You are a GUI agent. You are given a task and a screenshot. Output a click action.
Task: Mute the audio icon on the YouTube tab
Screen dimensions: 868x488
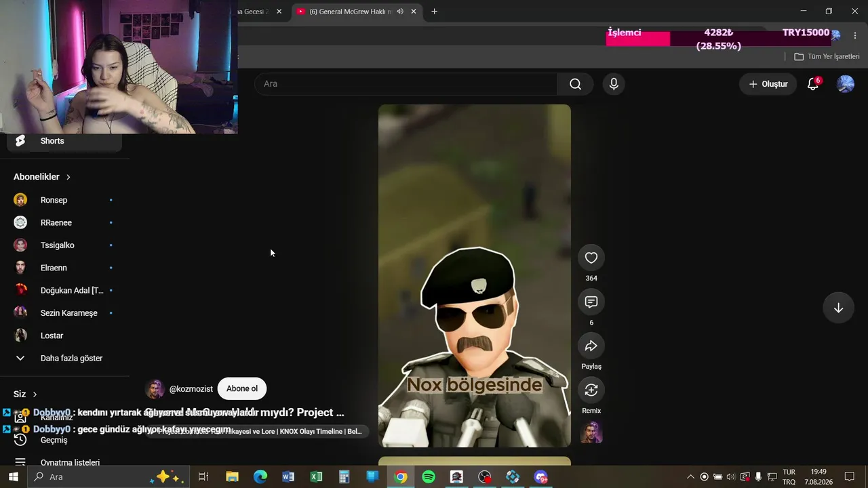400,12
